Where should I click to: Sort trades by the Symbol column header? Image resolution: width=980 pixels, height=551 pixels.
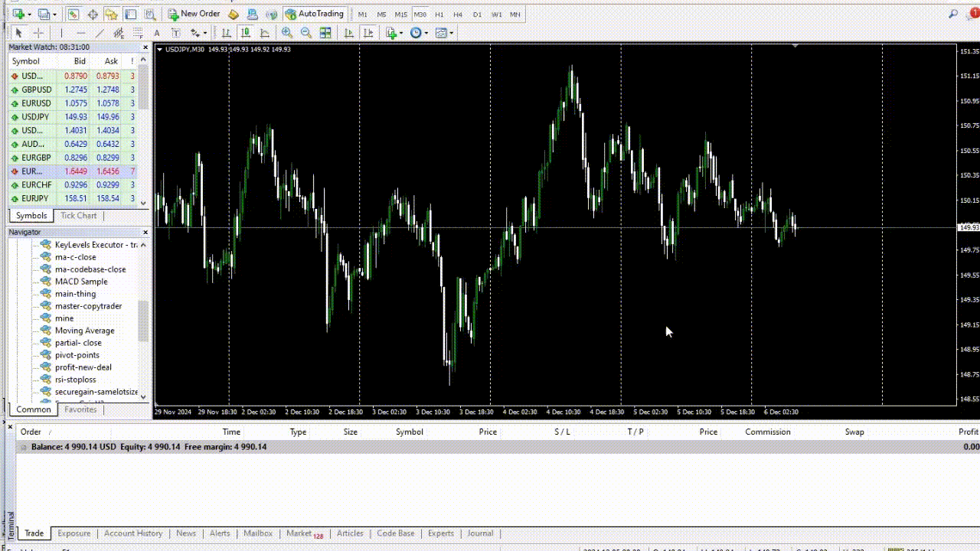(410, 432)
